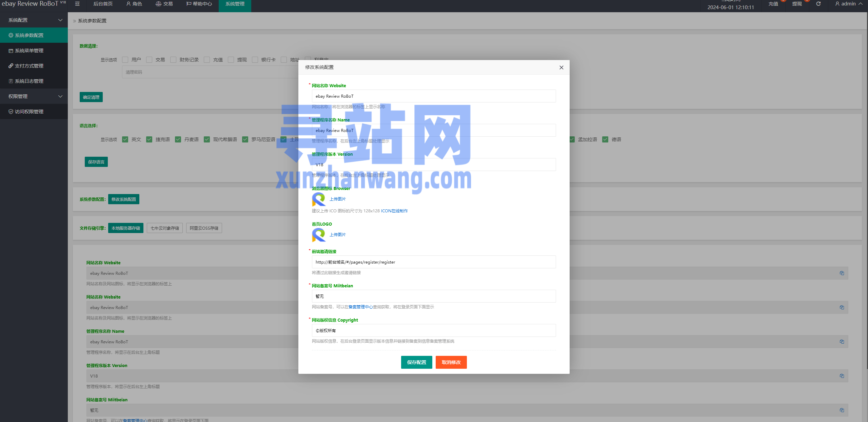
Task: Click the dialog 网站名称 Website input
Action: point(434,96)
